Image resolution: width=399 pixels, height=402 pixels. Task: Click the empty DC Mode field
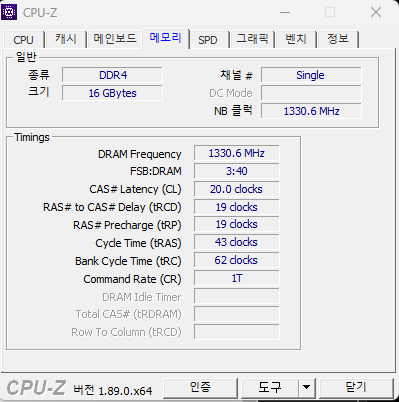(311, 93)
